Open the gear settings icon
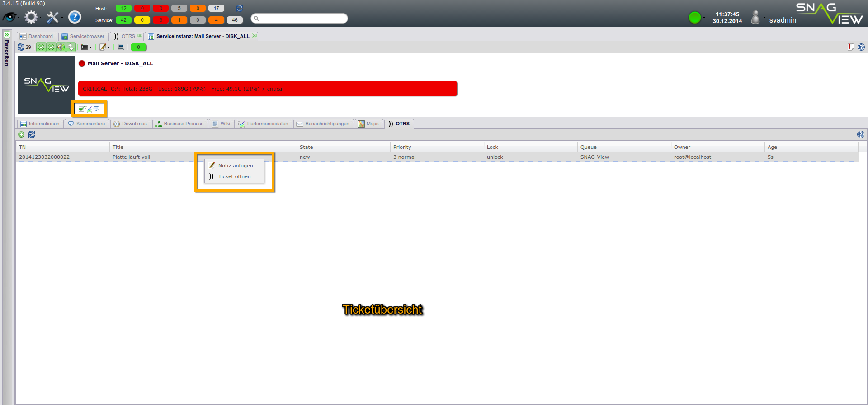Viewport: 868px width, 405px height. pyautogui.click(x=31, y=17)
